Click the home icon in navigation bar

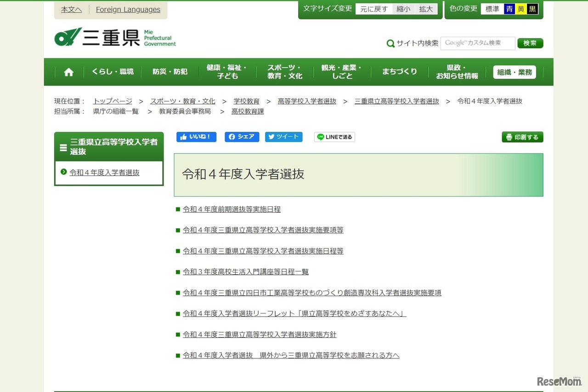click(x=69, y=72)
